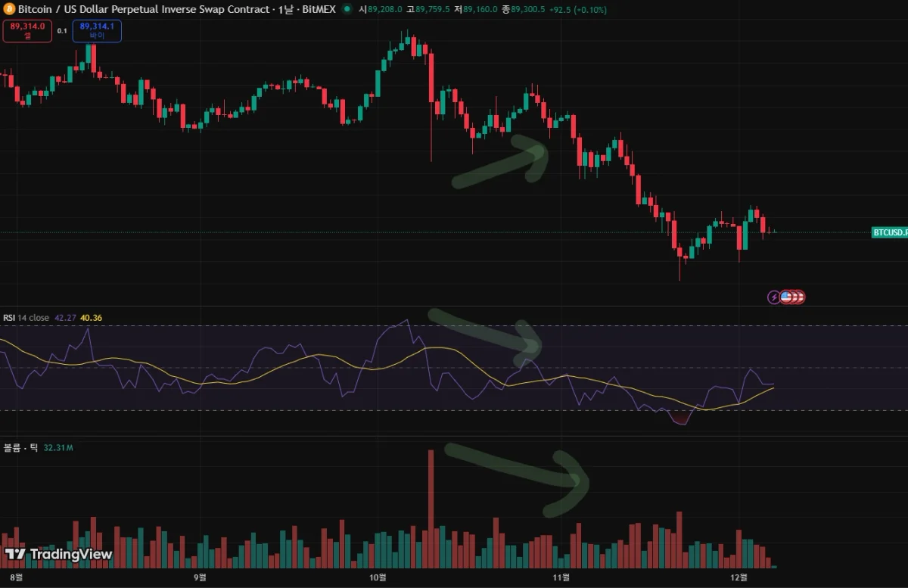Image resolution: width=908 pixels, height=588 pixels.
Task: Click the close price value 89,300.5
Action: point(529,10)
